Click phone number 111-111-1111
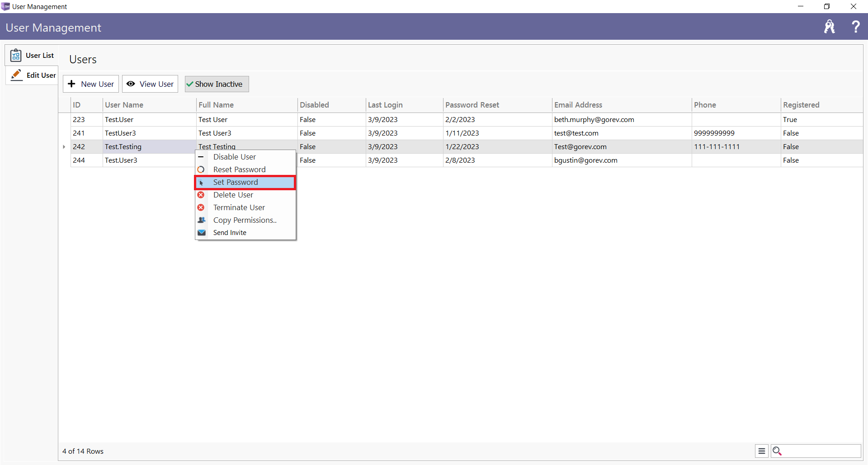868x465 pixels. pos(717,147)
